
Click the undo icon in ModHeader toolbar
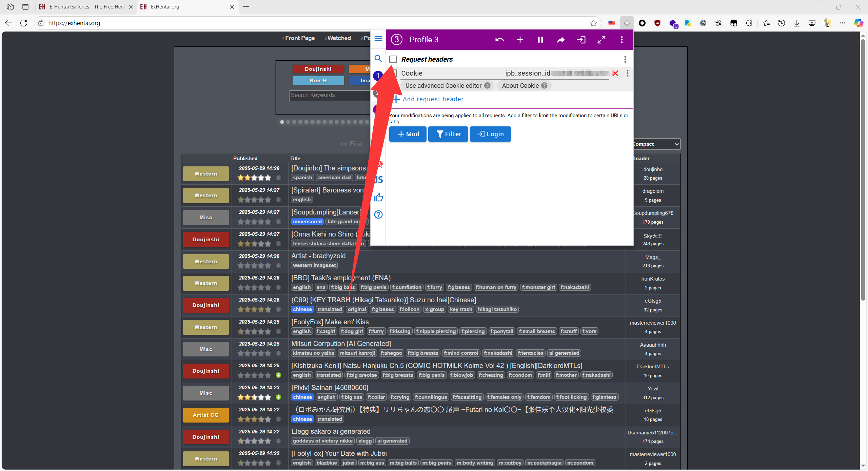click(x=499, y=40)
